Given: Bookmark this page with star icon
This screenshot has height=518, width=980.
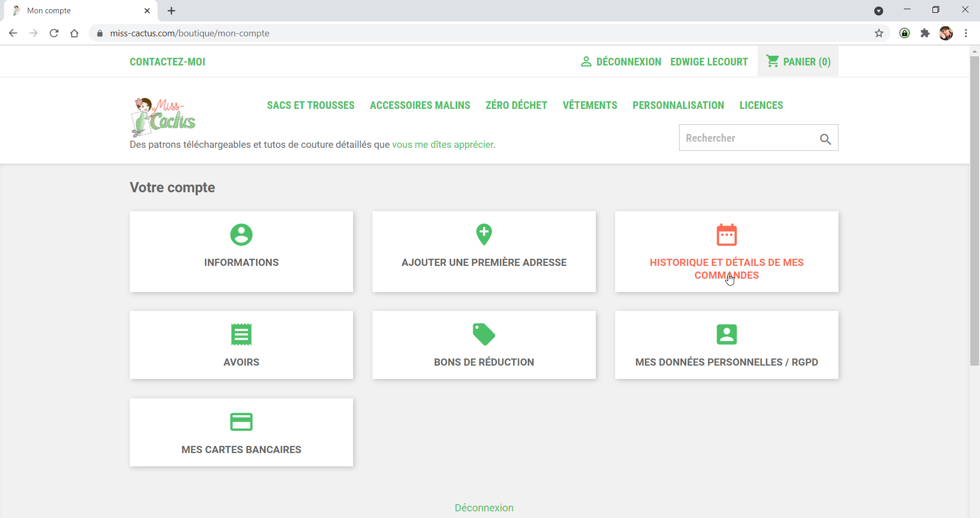Looking at the screenshot, I should pos(879,33).
